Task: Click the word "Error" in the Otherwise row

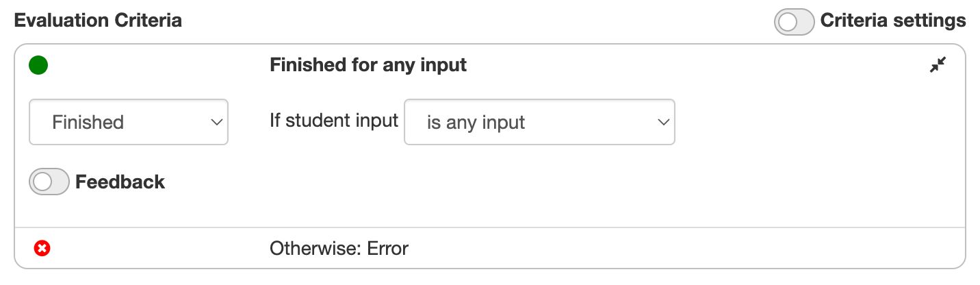Action: coord(387,248)
